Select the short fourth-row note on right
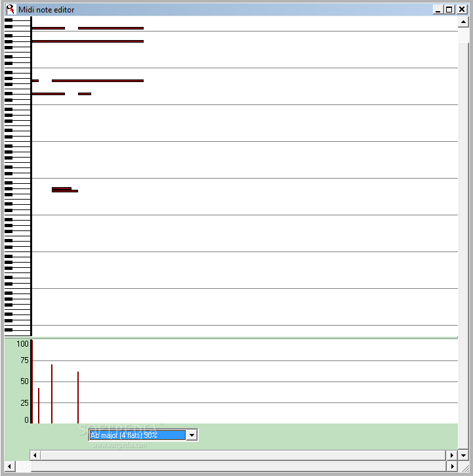 85,94
